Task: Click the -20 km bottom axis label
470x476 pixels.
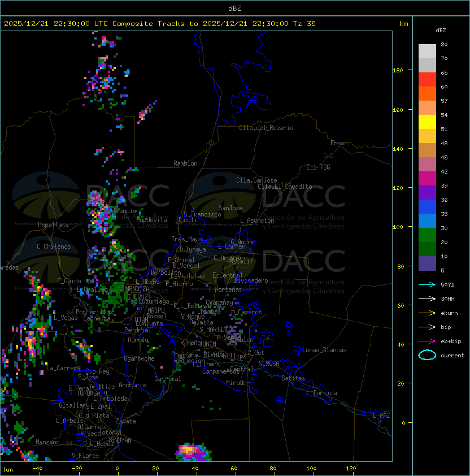Action: point(77,469)
